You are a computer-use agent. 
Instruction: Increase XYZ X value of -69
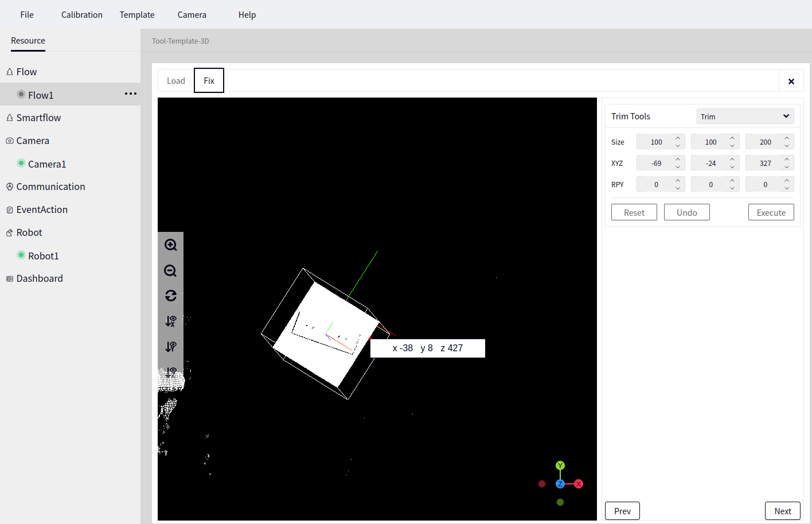[678, 160]
